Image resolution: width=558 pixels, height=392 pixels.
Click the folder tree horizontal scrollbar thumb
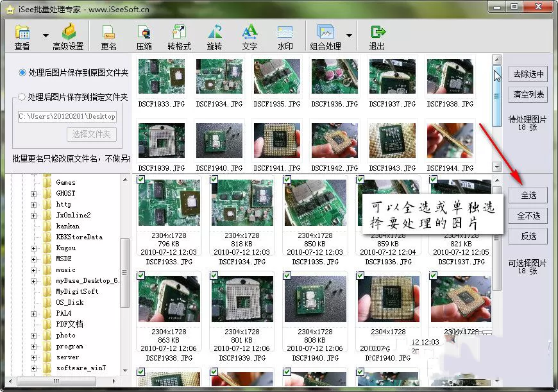pos(56,381)
